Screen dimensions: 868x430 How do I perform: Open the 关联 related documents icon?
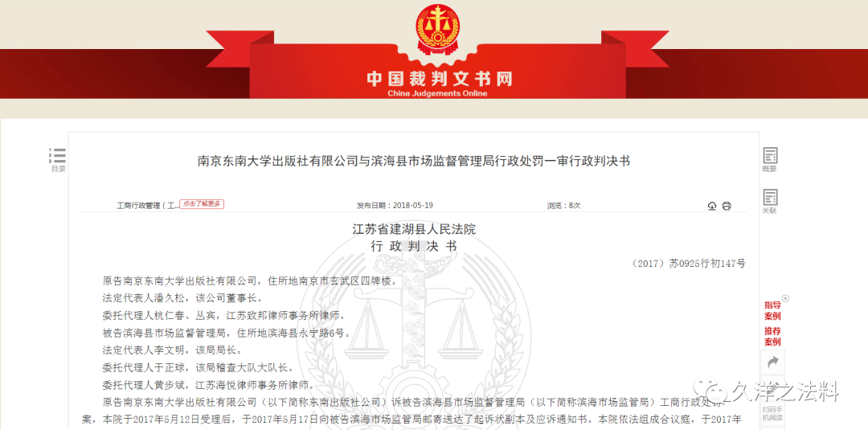pyautogui.click(x=769, y=202)
